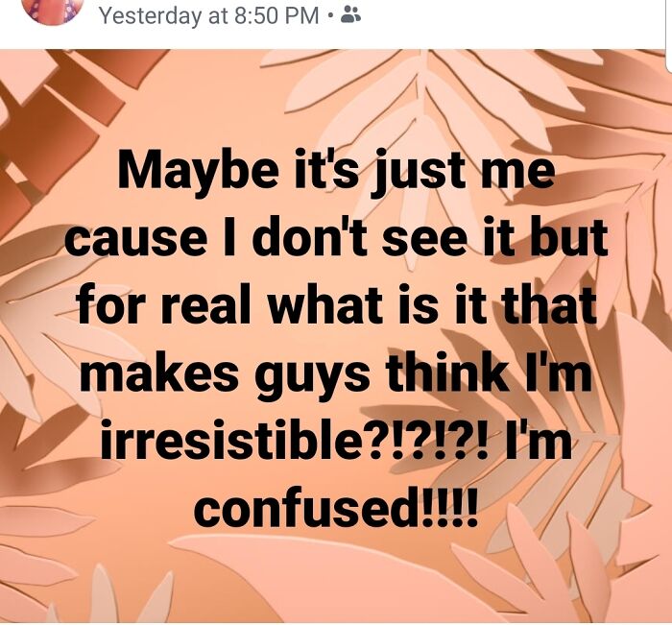Click the "for real what is it that" line
The width and height of the screenshot is (672, 625).
tap(335, 306)
